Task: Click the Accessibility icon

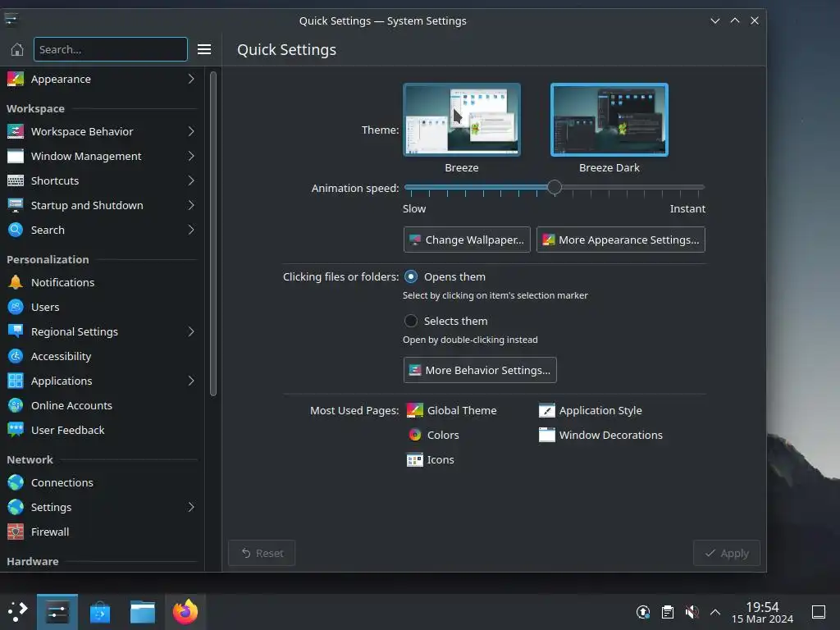Action: 16,356
